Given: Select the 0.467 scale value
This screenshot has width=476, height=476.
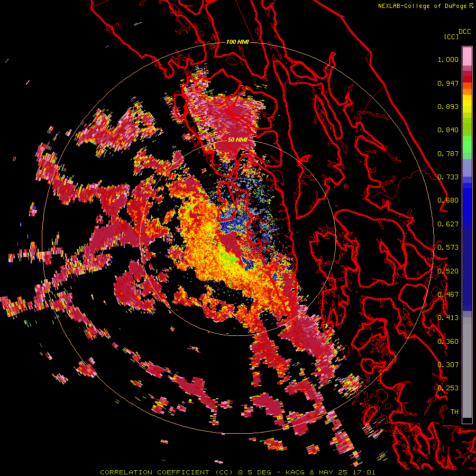Looking at the screenshot, I should click(448, 295).
